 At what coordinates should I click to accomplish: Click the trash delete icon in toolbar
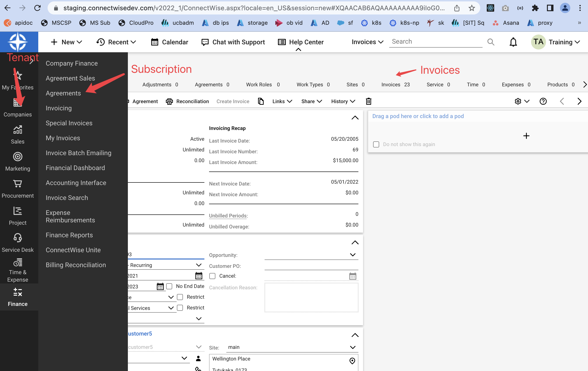(368, 101)
